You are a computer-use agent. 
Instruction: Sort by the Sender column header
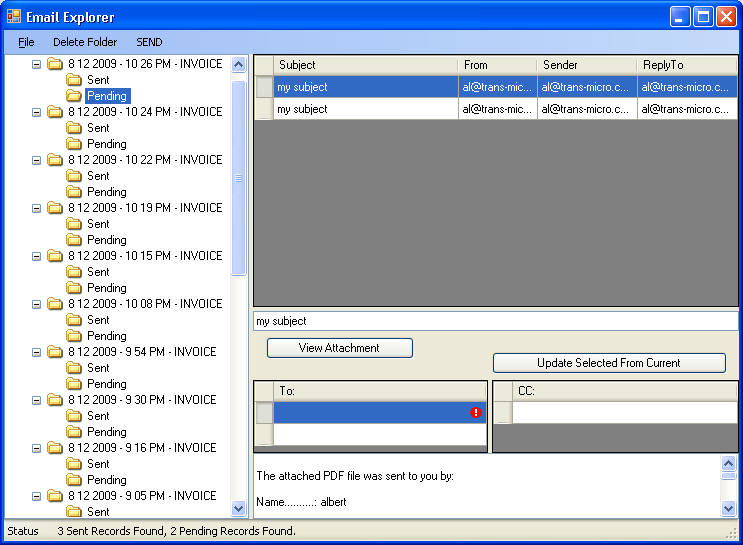point(587,65)
